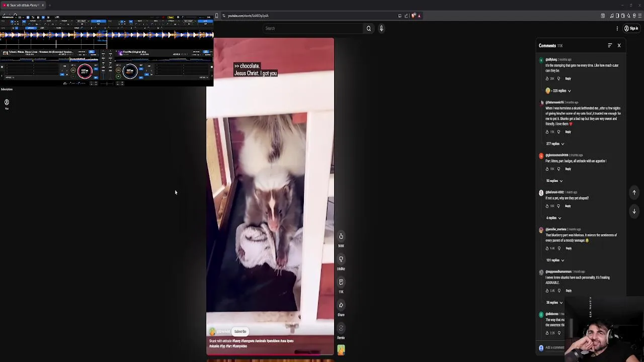Image resolution: width=644 pixels, height=362 pixels.
Task: Go to the next Short with down arrow
Action: click(x=634, y=212)
